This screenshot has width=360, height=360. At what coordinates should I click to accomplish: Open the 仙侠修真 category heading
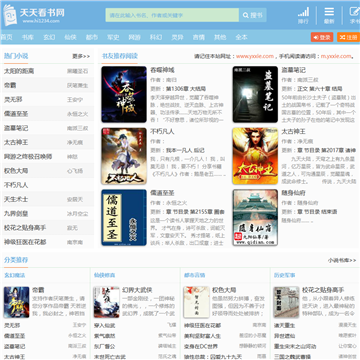click(x=104, y=275)
